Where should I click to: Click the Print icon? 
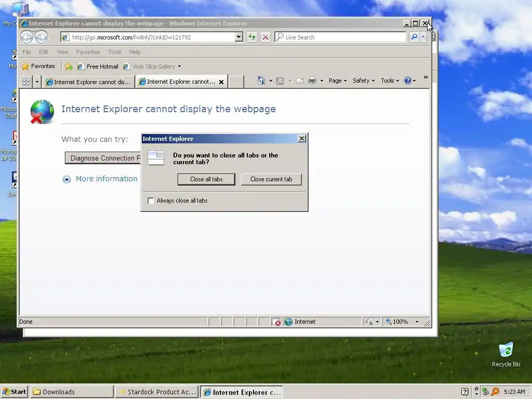(312, 81)
